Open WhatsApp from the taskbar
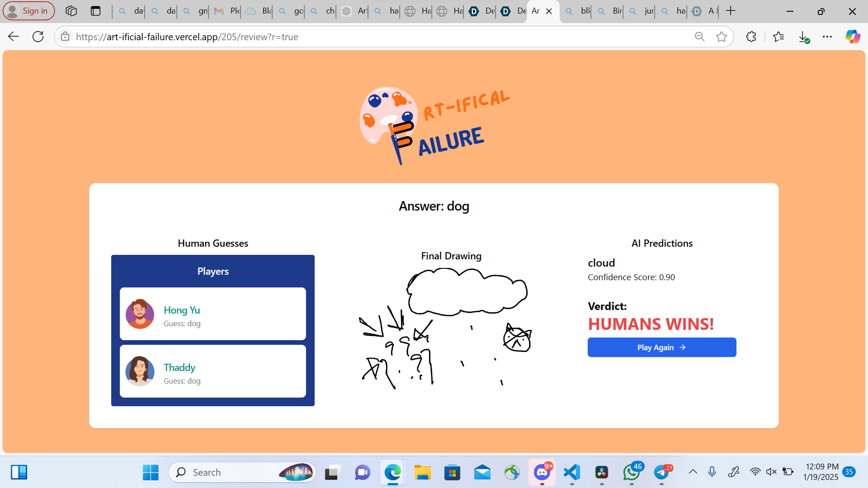This screenshot has height=488, width=868. (632, 472)
